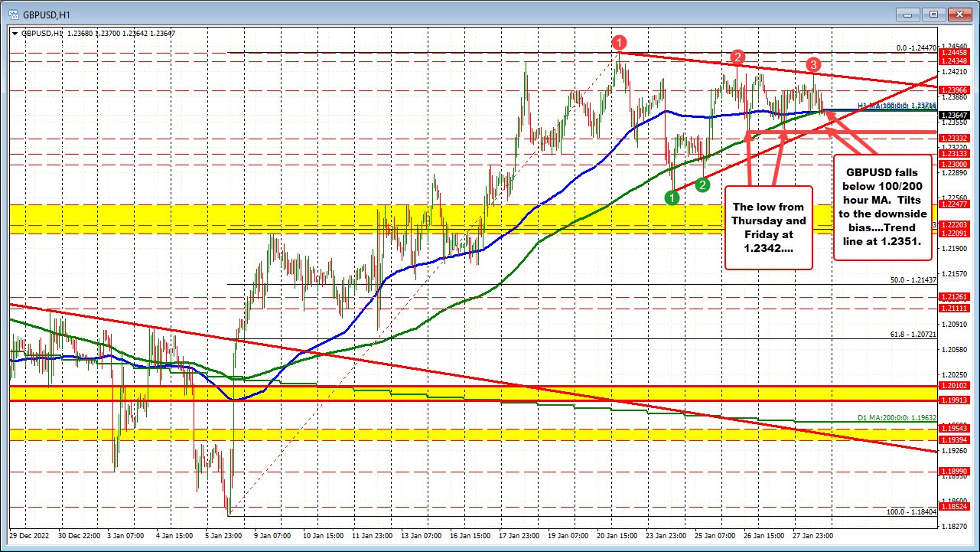Click the red price label 1.22477

(956, 204)
